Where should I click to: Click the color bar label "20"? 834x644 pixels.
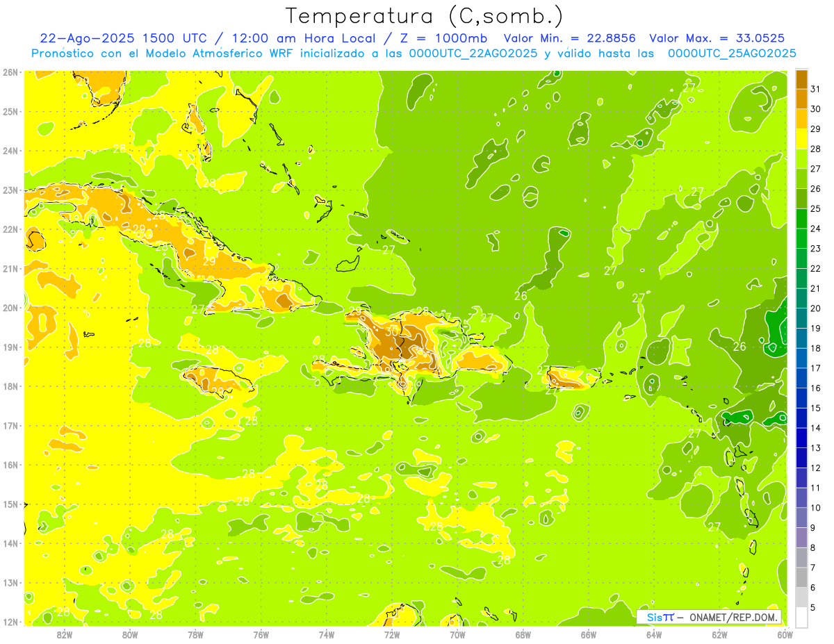[815, 308]
